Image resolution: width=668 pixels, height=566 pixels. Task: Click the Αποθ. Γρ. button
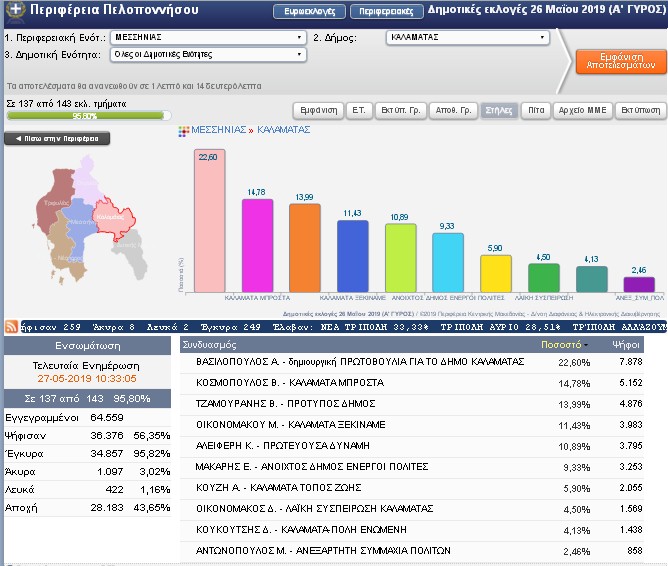click(453, 111)
